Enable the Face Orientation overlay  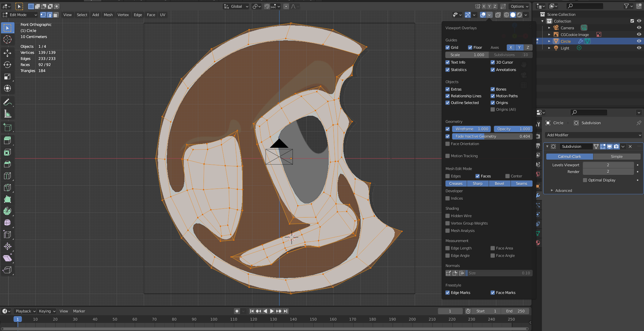point(448,144)
